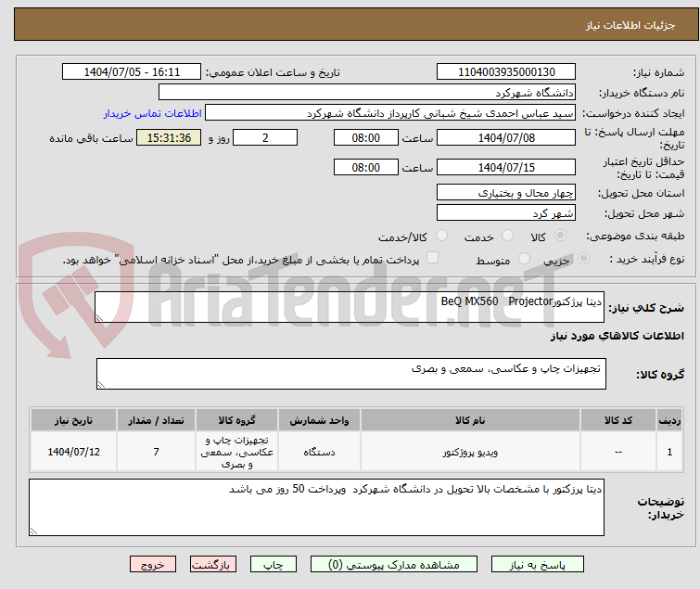Click the quantity cell showing 7
Image resolution: width=700 pixels, height=589 pixels.
157,452
